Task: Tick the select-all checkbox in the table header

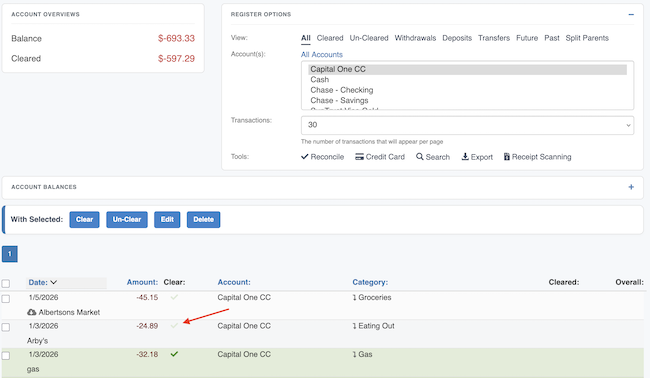Action: pos(6,284)
